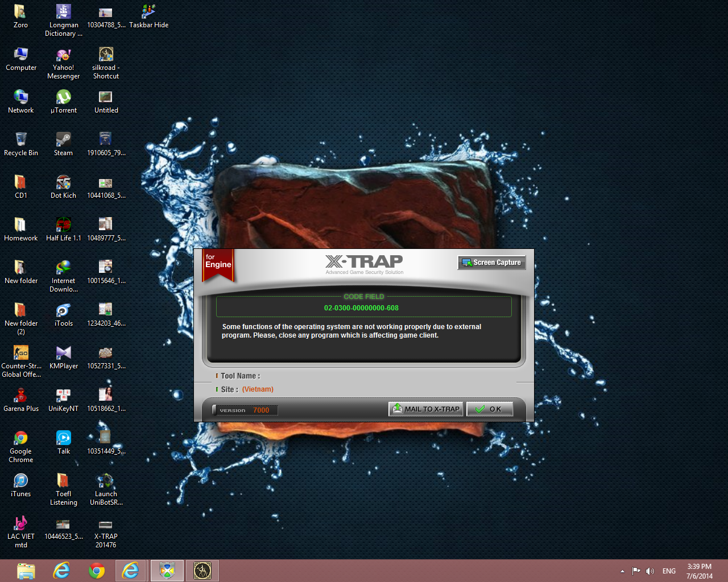Select the Recycle Bin icon
728x582 pixels.
[21, 144]
